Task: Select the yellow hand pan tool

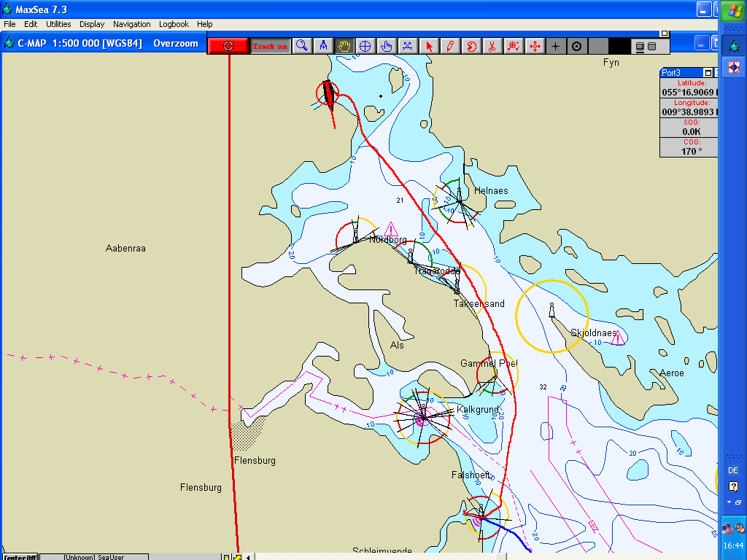Action: pyautogui.click(x=344, y=46)
